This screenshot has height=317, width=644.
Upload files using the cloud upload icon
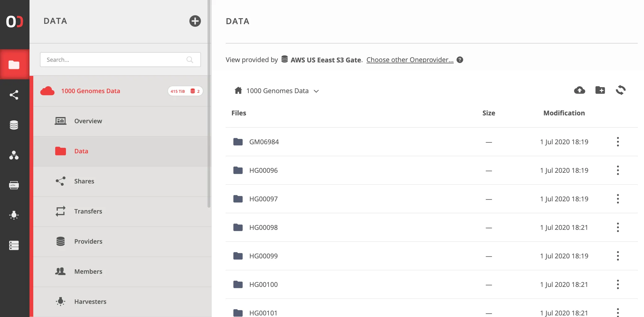(x=579, y=90)
